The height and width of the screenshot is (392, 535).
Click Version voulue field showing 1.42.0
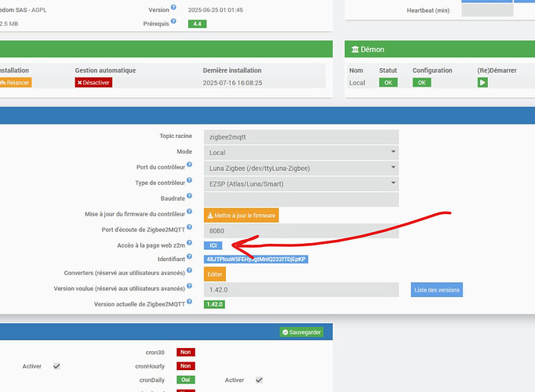coord(301,290)
